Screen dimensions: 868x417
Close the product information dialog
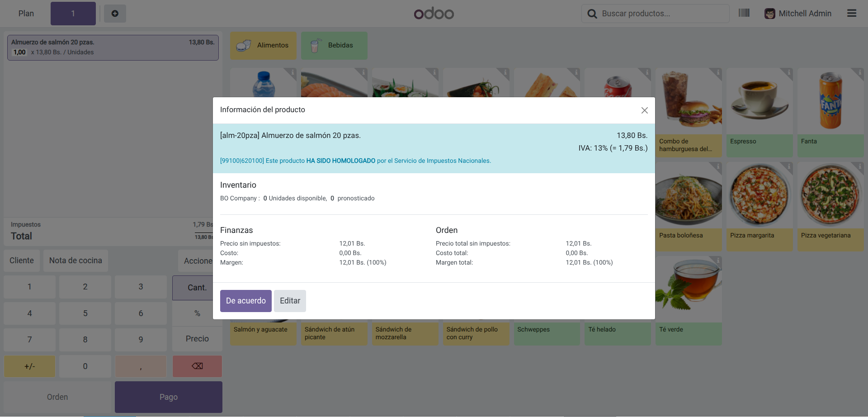pos(644,110)
